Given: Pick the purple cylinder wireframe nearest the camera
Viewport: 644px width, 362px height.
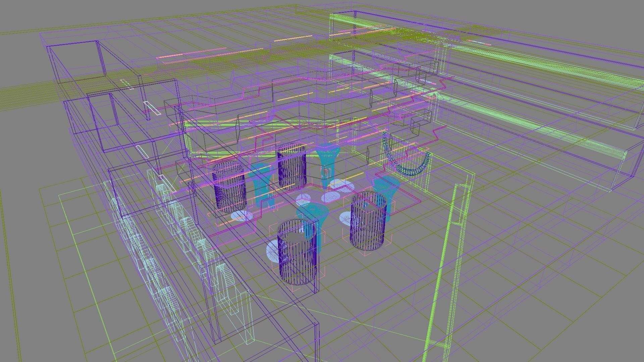Looking at the screenshot, I should (x=297, y=252).
